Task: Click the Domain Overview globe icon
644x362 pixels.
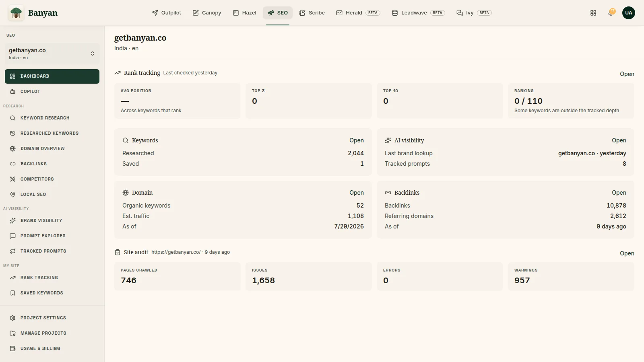Action: click(12, 148)
